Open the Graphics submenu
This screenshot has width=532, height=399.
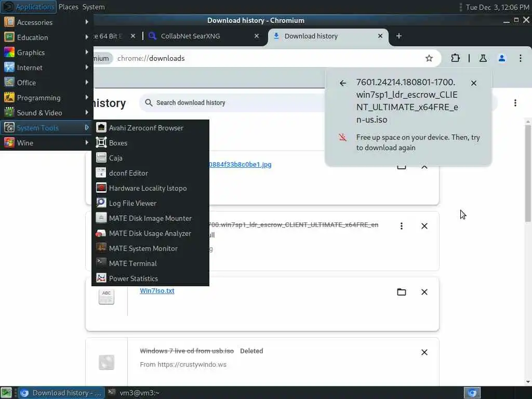pyautogui.click(x=46, y=52)
